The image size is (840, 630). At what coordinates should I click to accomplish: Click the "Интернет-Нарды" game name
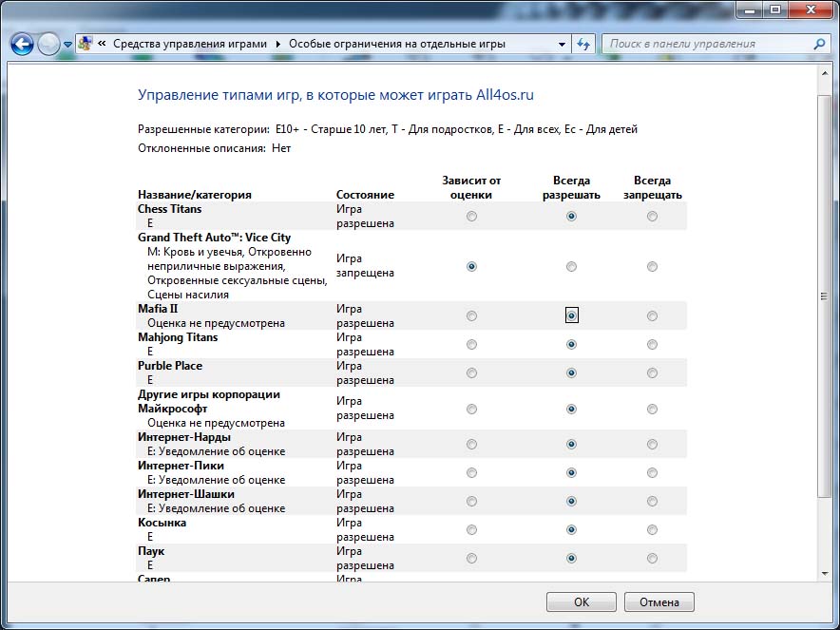tap(184, 436)
